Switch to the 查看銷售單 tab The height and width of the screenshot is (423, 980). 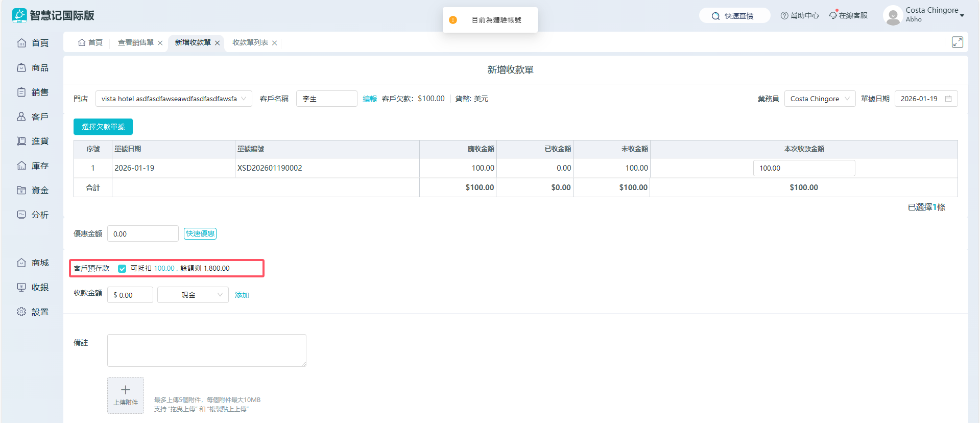135,43
